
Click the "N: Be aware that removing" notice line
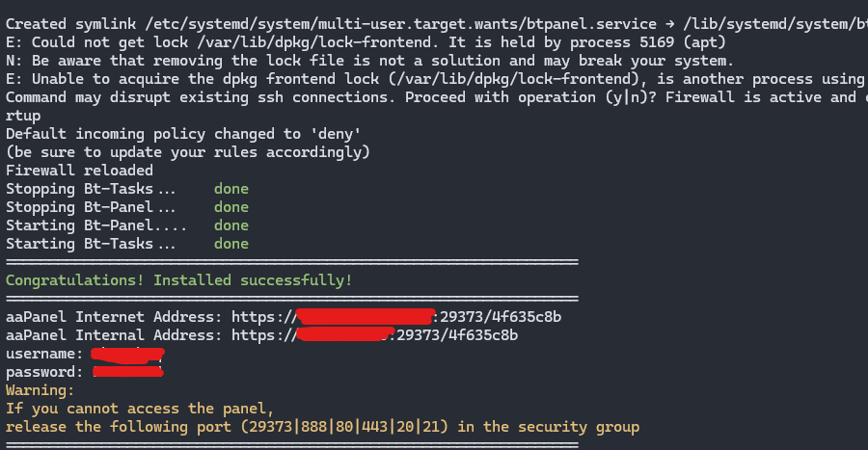point(366,60)
